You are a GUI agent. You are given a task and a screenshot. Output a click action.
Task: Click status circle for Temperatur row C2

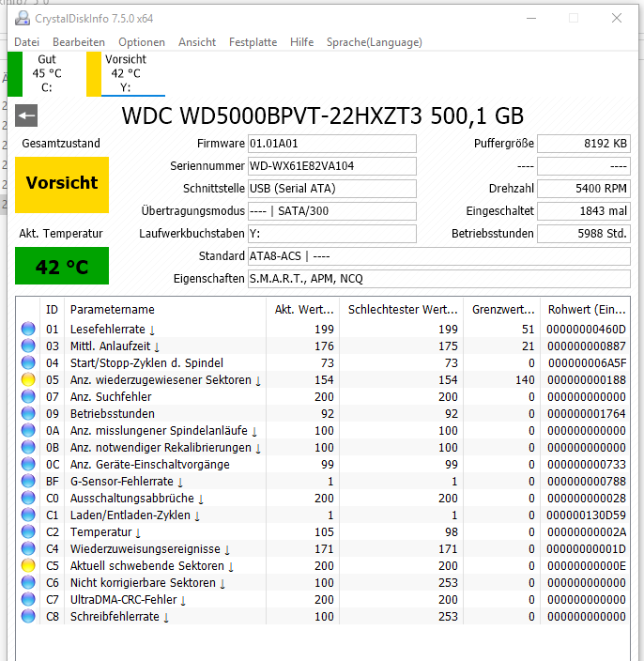click(x=28, y=531)
